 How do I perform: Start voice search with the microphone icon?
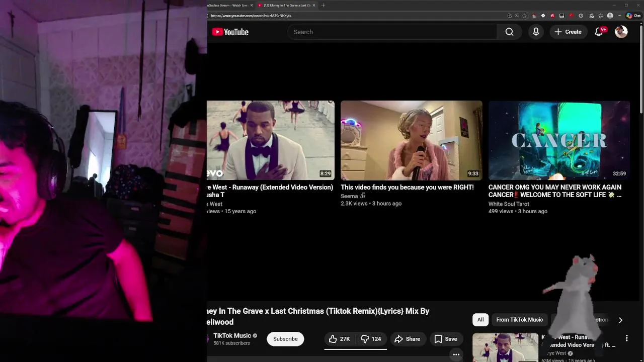click(536, 32)
